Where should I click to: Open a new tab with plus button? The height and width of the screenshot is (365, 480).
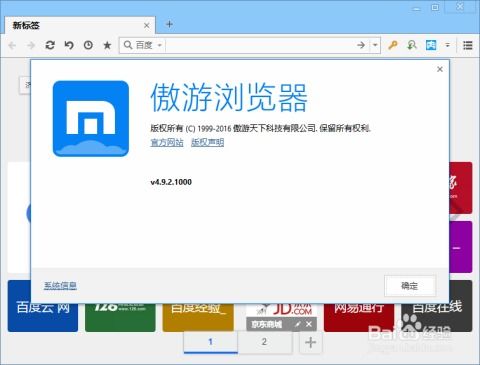click(169, 24)
